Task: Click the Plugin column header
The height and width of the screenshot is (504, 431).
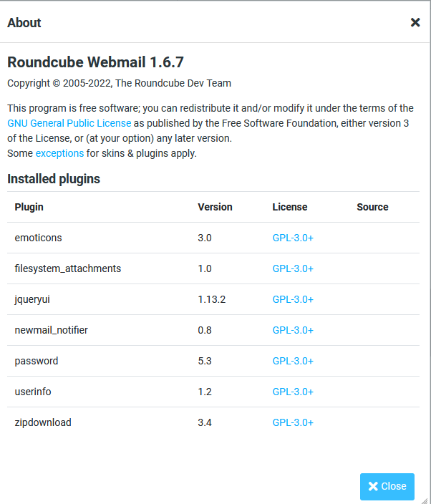Action: point(29,207)
